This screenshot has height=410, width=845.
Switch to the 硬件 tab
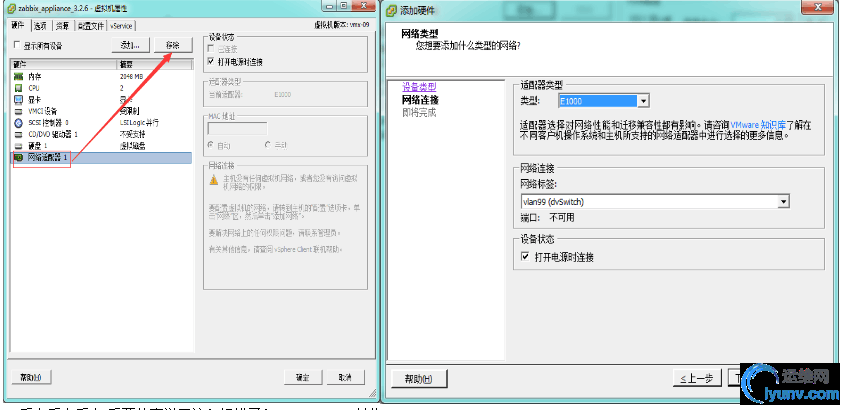pos(19,26)
